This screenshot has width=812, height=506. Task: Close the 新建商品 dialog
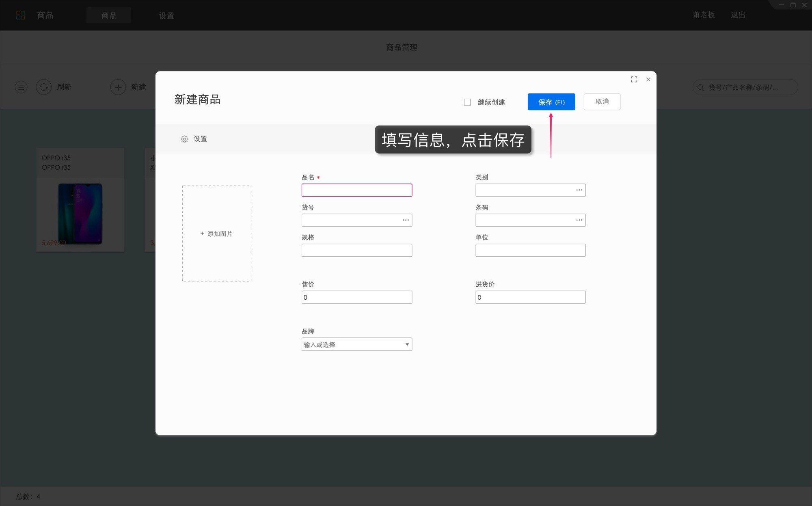(x=648, y=80)
